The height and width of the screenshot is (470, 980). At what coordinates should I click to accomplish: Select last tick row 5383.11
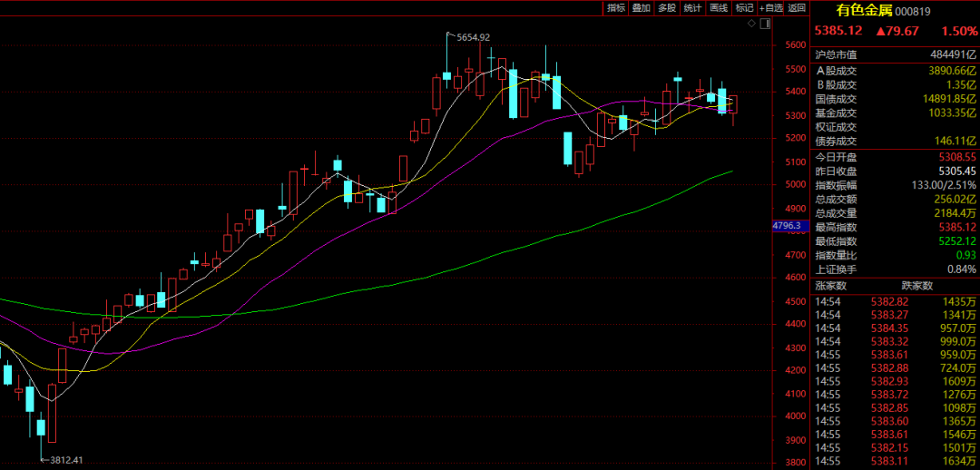tap(896, 461)
